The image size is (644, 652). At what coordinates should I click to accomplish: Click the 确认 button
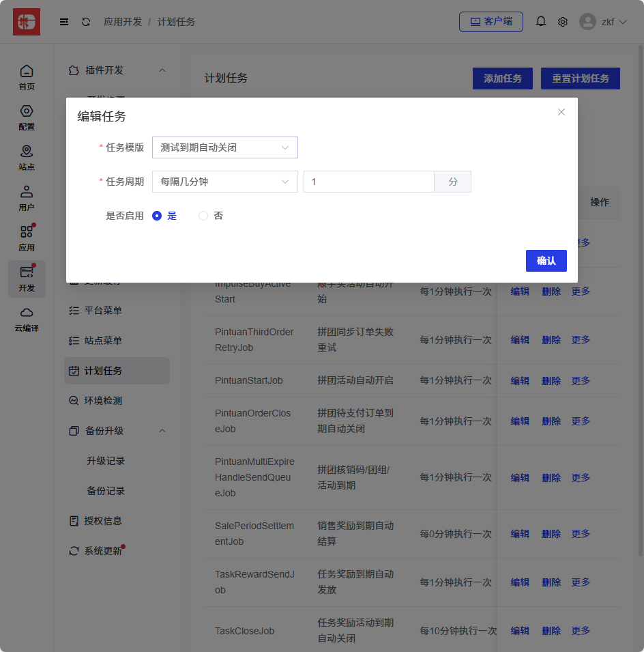(x=546, y=261)
